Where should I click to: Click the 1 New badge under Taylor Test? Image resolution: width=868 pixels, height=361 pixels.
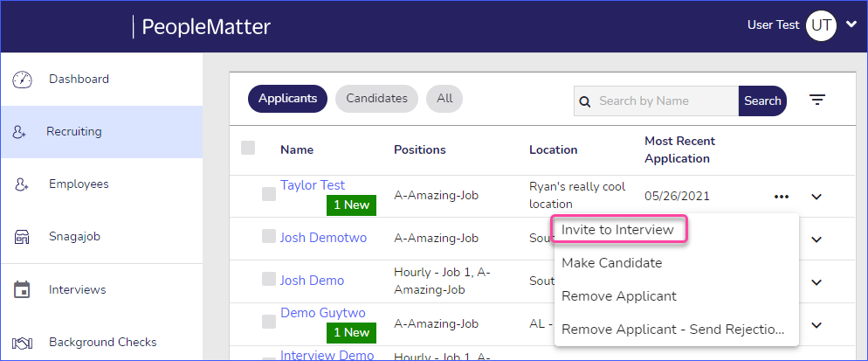tap(352, 205)
